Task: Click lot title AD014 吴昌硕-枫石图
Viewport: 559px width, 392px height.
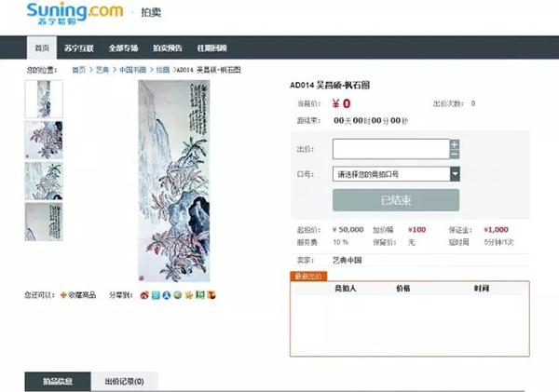Action: 330,85
